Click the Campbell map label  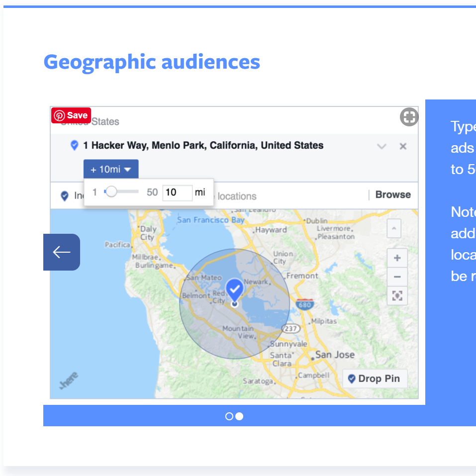coord(313,375)
